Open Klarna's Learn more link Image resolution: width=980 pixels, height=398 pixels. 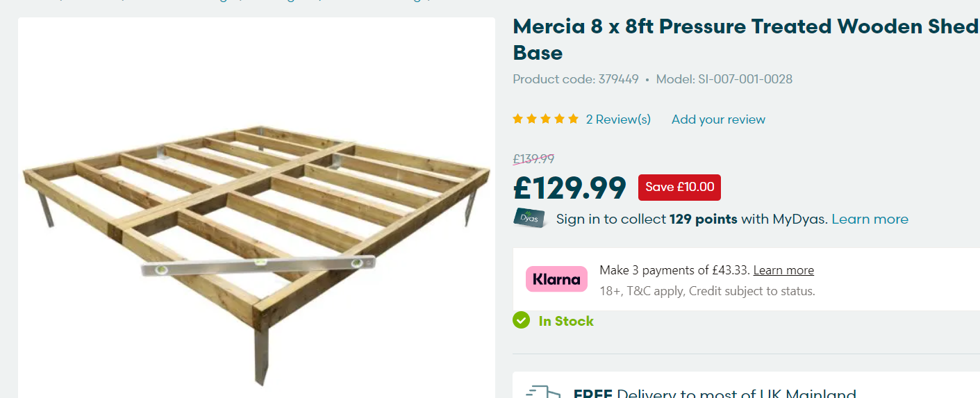coord(783,270)
